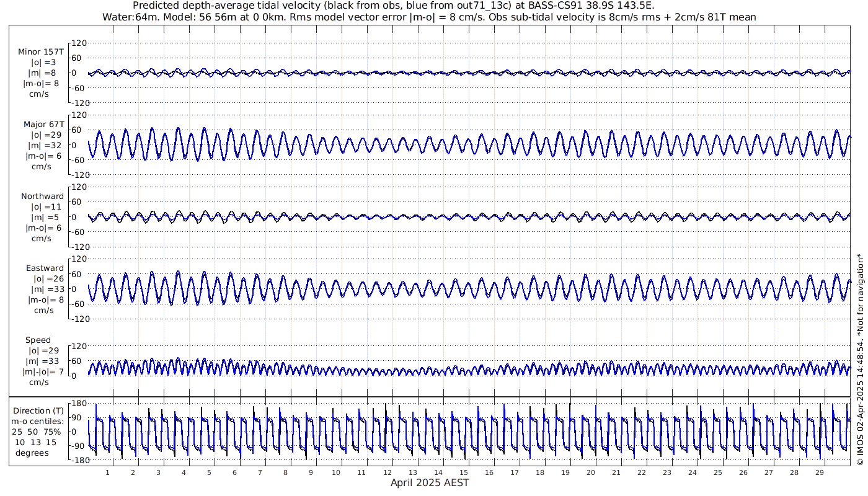Screen dimensions: 868x496
Task: Click day 1 on the date axis
Action: click(x=108, y=472)
